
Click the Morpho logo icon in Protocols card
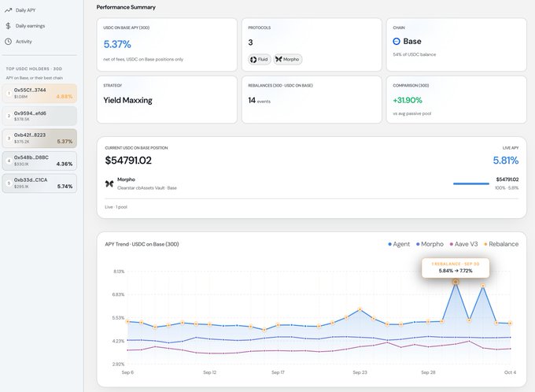279,59
